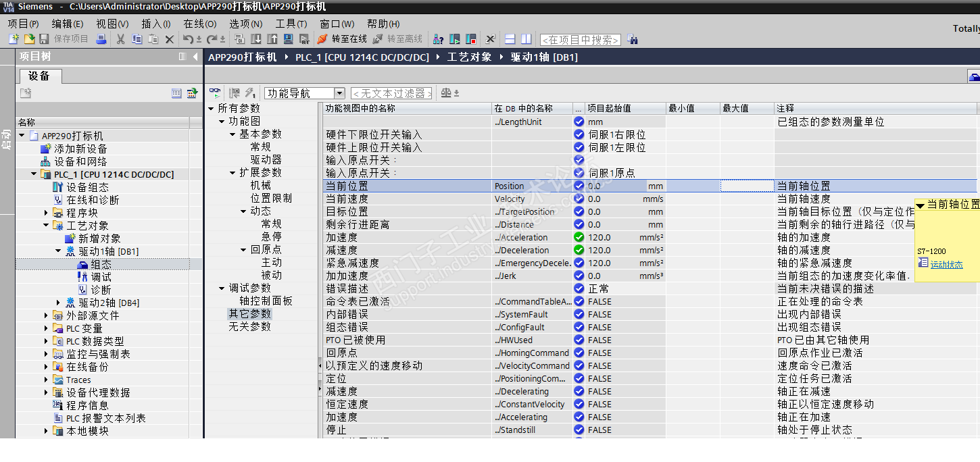Split editor horizontally icon
The height and width of the screenshot is (462, 980).
(x=510, y=39)
